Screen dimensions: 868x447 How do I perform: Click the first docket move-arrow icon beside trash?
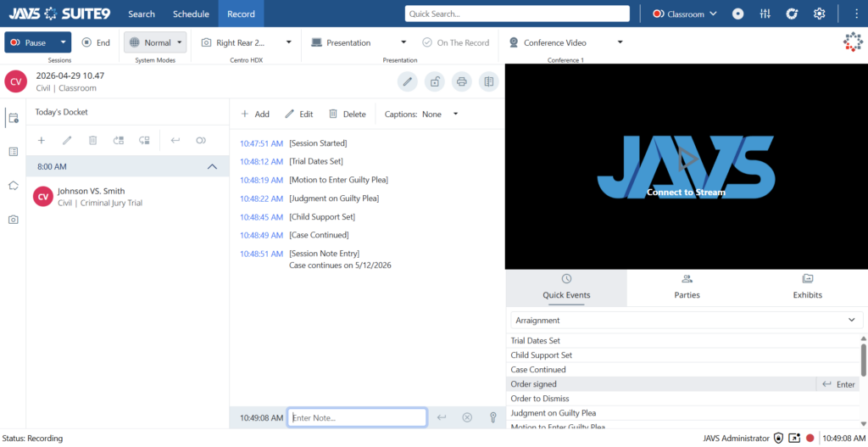(119, 141)
